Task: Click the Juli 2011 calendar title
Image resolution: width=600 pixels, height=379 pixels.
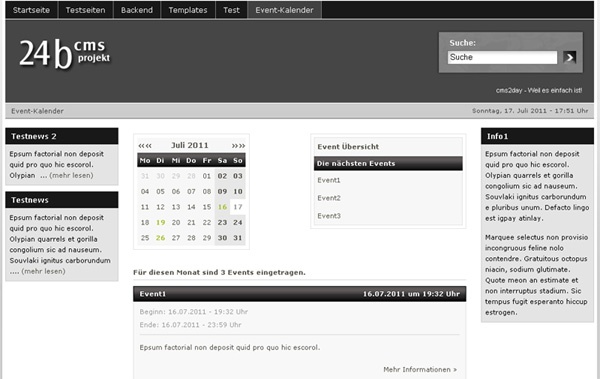Action: tap(190, 145)
